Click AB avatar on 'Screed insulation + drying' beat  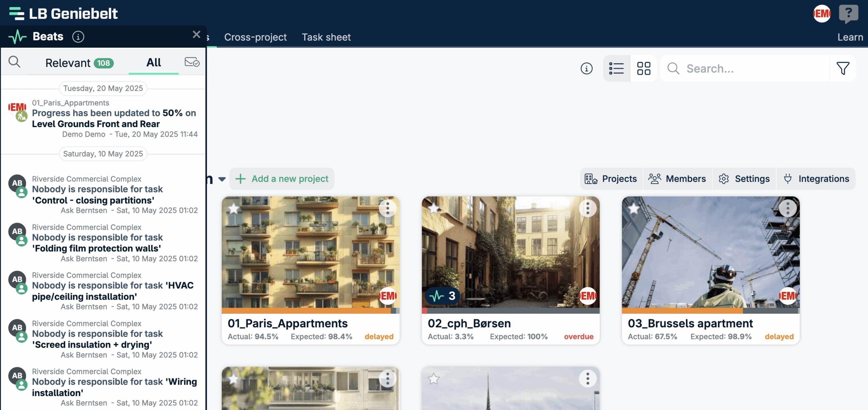coord(17,328)
